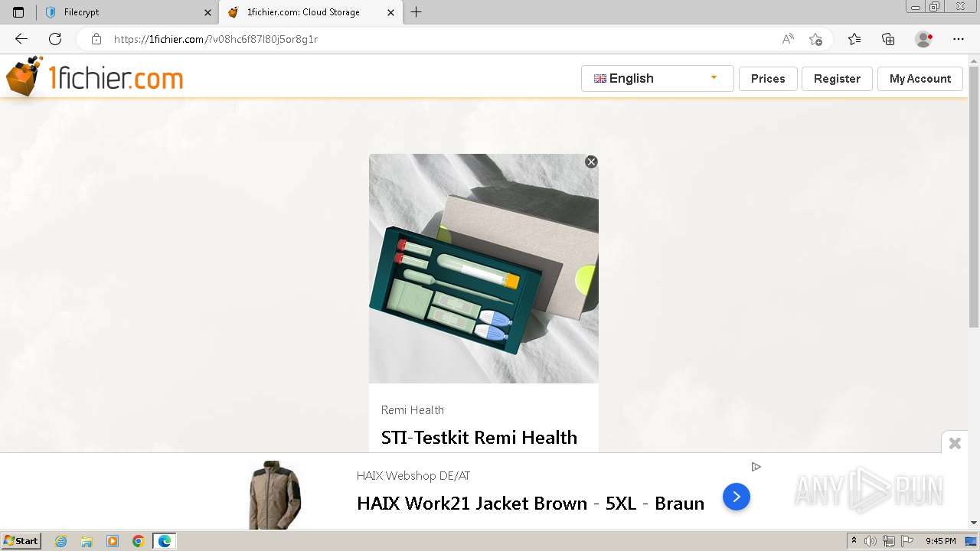Expand the English language dropdown
This screenshot has height=551, width=980.
tap(657, 78)
